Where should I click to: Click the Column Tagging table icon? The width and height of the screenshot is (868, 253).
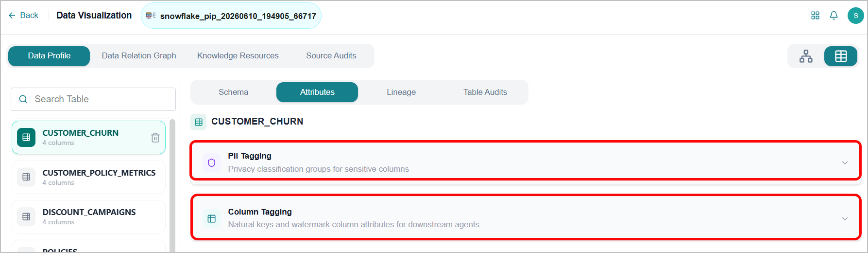(211, 218)
